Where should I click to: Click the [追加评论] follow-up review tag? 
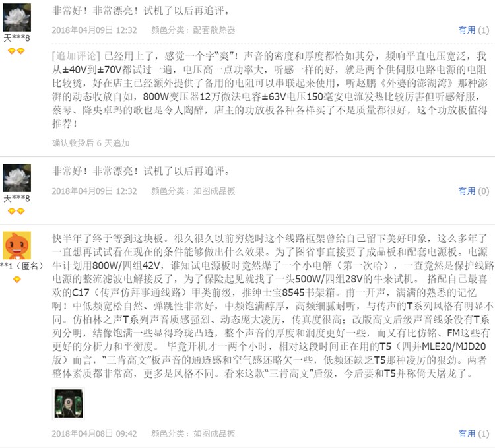click(x=76, y=56)
